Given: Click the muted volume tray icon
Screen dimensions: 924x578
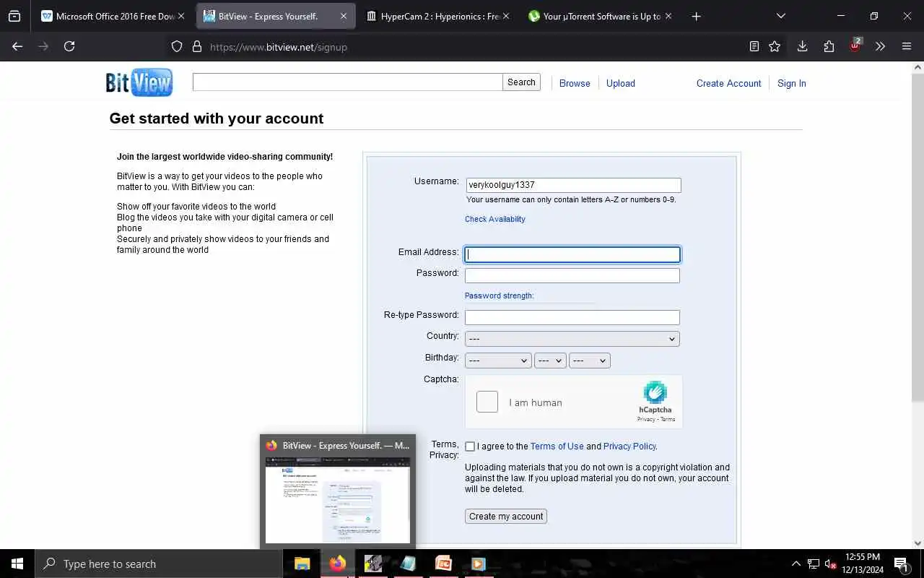Looking at the screenshot, I should click(831, 564).
